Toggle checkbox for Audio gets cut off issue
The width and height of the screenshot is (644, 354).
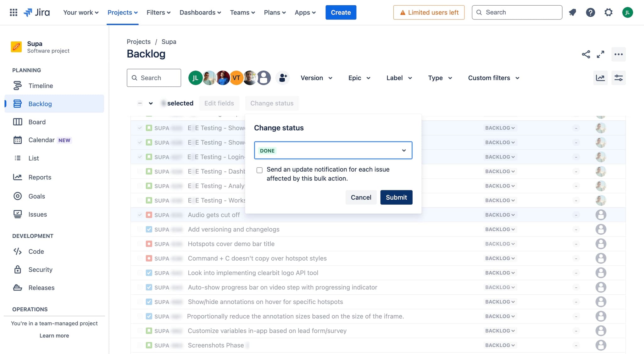tap(140, 215)
